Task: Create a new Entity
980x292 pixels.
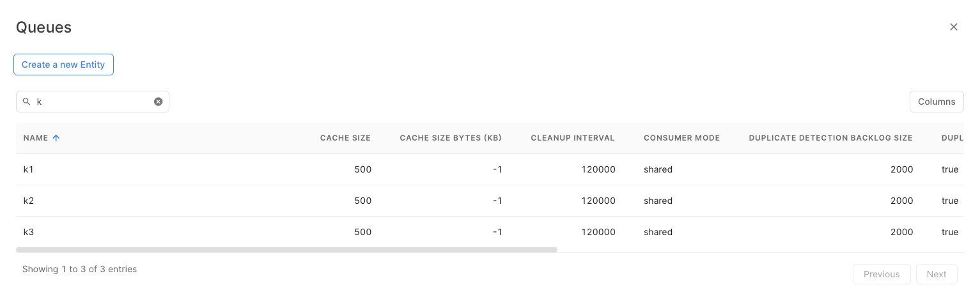Action: coord(63,65)
